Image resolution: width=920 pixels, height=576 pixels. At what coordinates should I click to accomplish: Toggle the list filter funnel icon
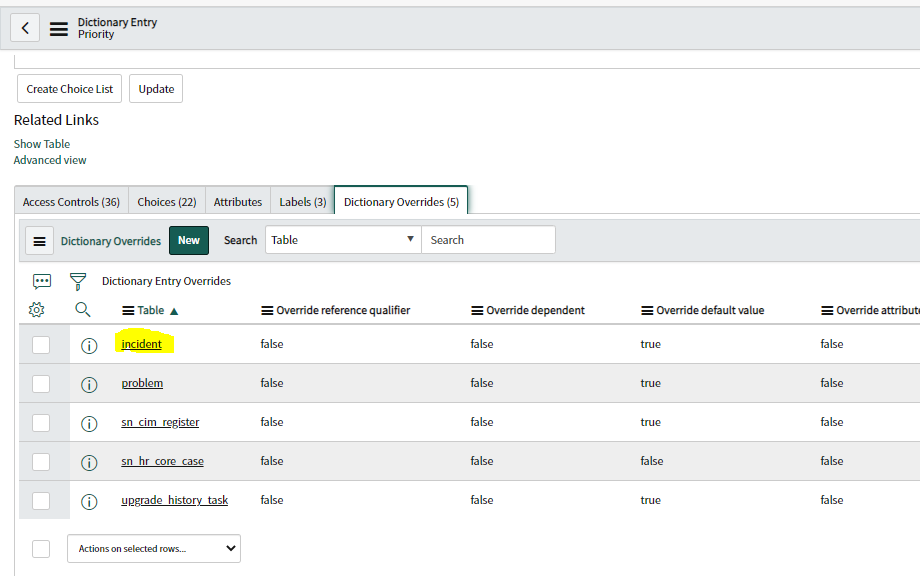click(x=77, y=281)
